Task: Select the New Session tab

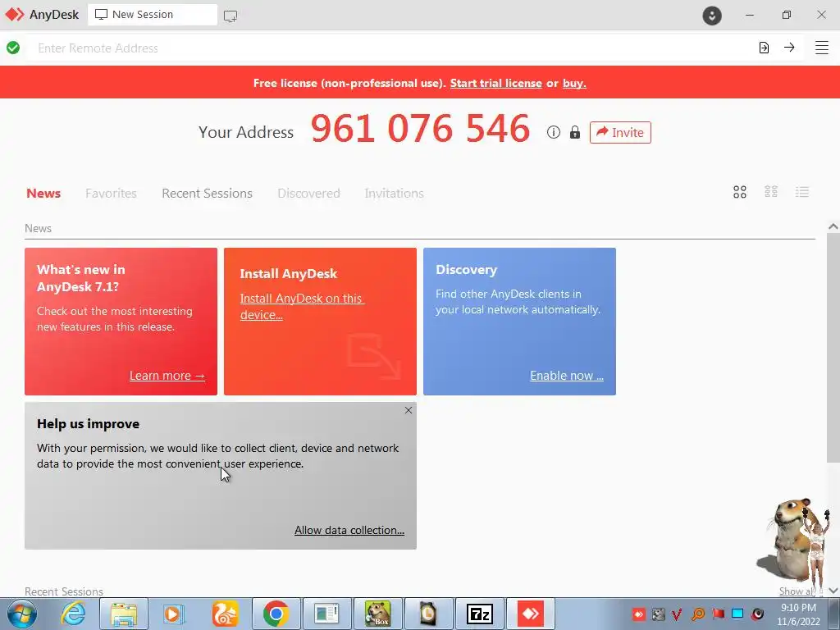Action: point(152,15)
